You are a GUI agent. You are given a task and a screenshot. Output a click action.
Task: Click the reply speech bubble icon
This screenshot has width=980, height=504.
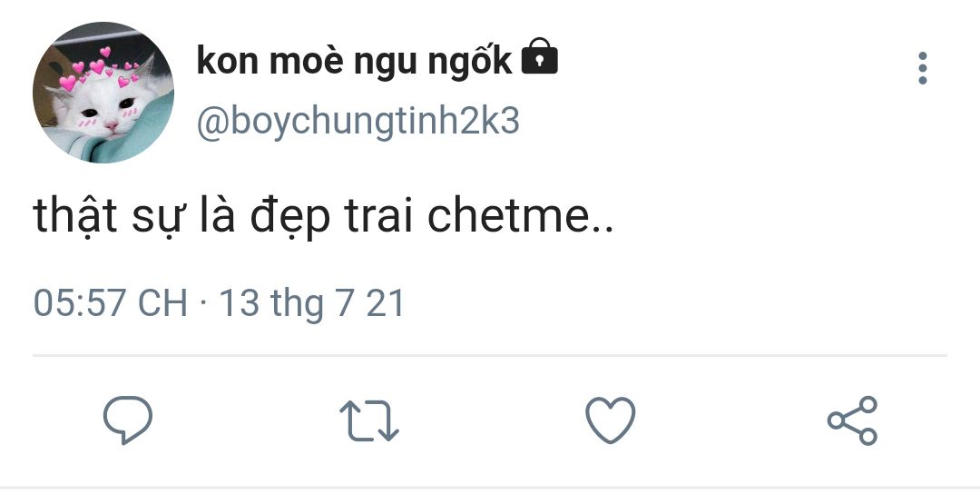click(x=128, y=420)
